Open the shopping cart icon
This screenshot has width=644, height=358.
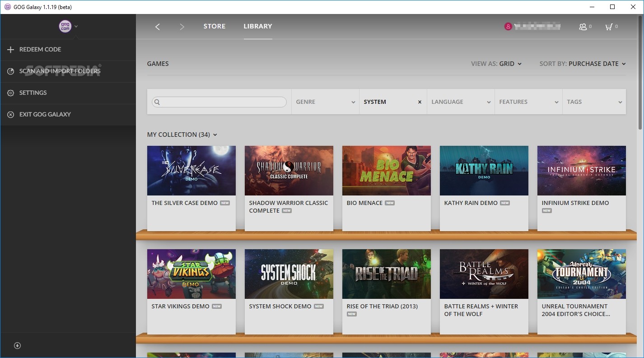(x=609, y=27)
